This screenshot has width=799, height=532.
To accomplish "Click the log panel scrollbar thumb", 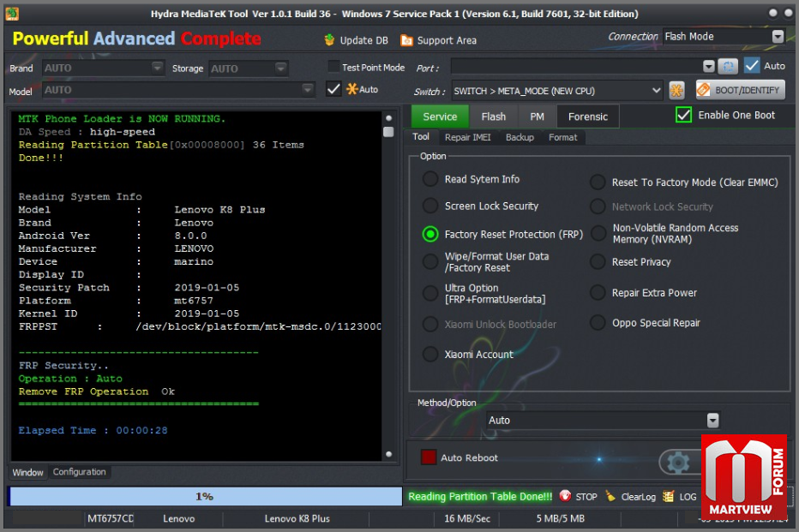I will coord(388,132).
